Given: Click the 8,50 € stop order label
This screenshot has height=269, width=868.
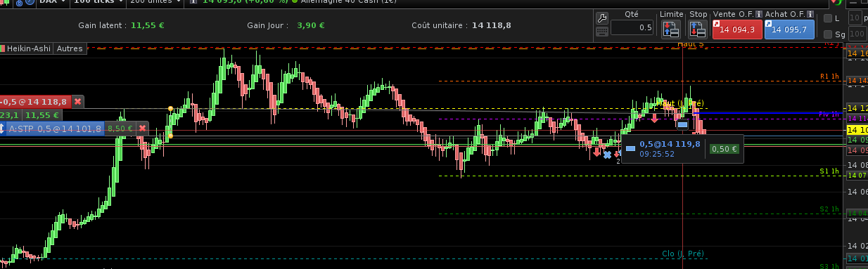Looking at the screenshot, I should (120, 129).
